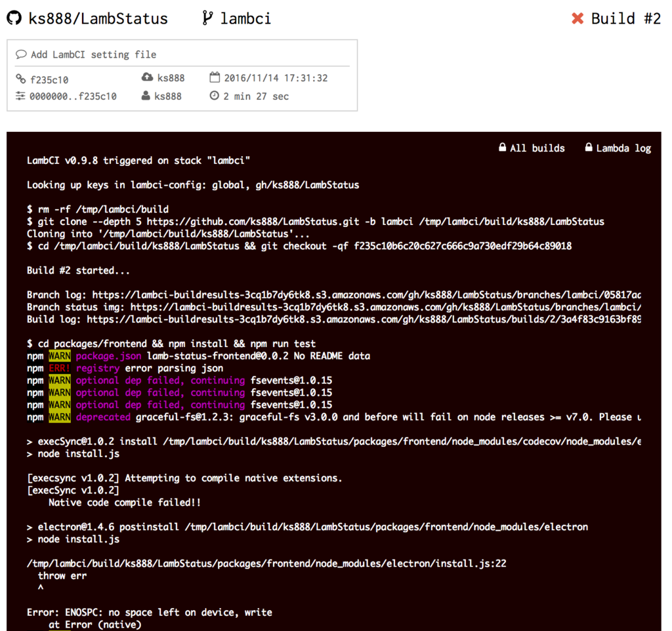Click the git branch icon

207,18
